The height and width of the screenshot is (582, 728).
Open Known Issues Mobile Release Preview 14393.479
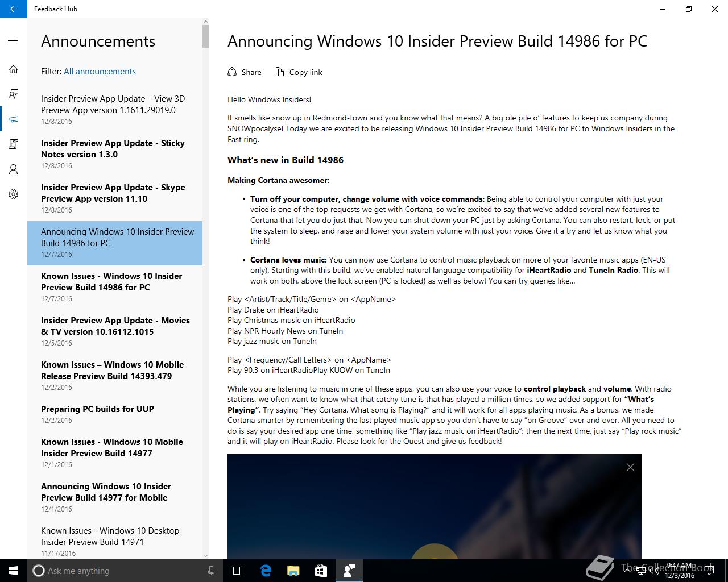click(x=115, y=376)
